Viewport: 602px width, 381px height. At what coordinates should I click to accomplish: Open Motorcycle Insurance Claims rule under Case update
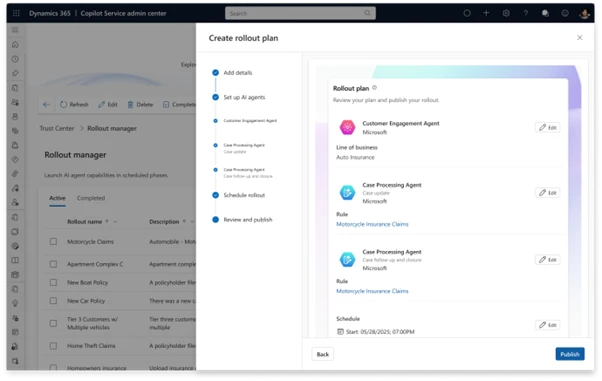tap(372, 224)
